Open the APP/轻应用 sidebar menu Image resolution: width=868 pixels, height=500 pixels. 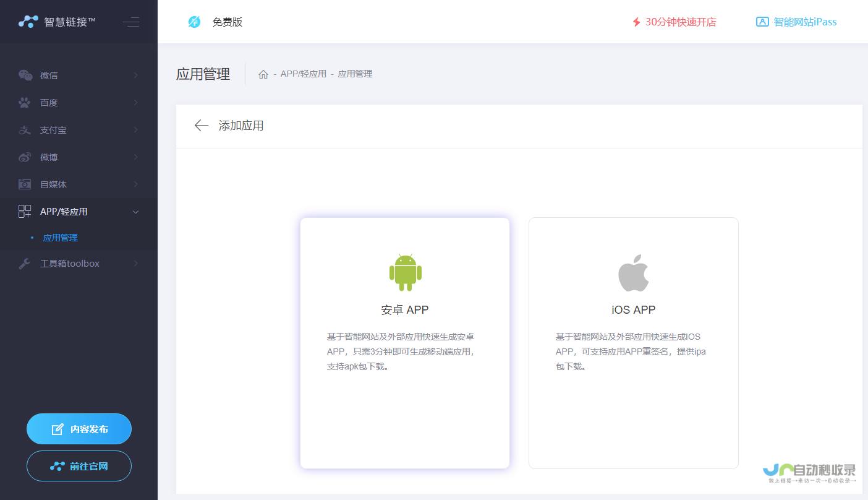coord(79,212)
